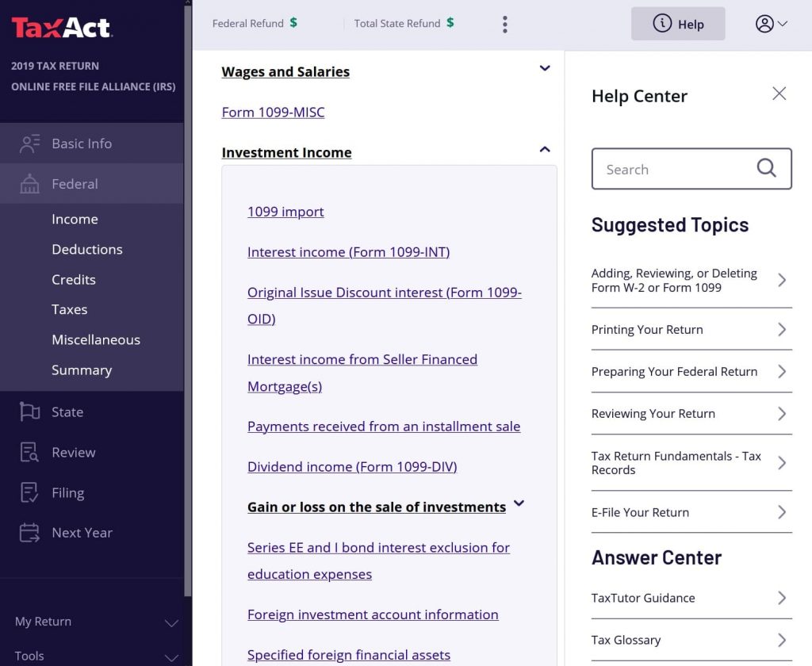The image size is (812, 666).
Task: Open Interest income (Form 1099-INT) link
Action: click(x=349, y=252)
